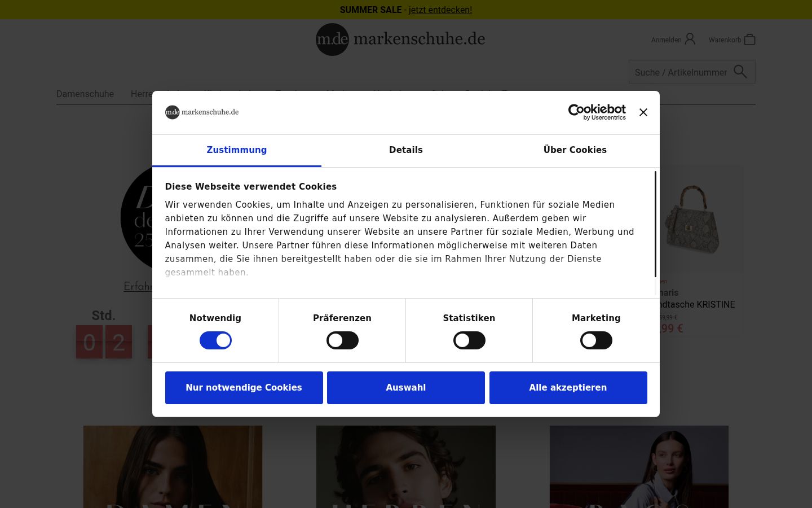
Task: Click the search magnifier icon
Action: tap(740, 72)
